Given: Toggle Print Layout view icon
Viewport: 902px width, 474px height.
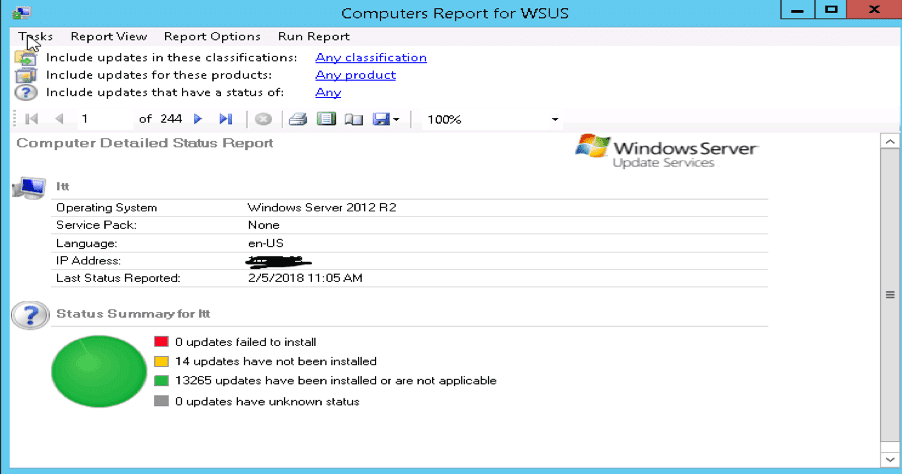Looking at the screenshot, I should click(x=325, y=119).
